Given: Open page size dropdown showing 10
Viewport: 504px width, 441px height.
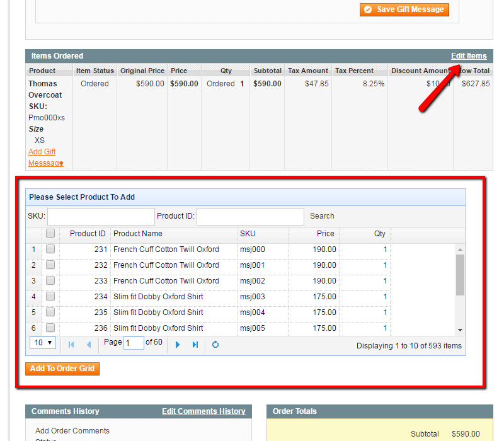Looking at the screenshot, I should point(43,343).
